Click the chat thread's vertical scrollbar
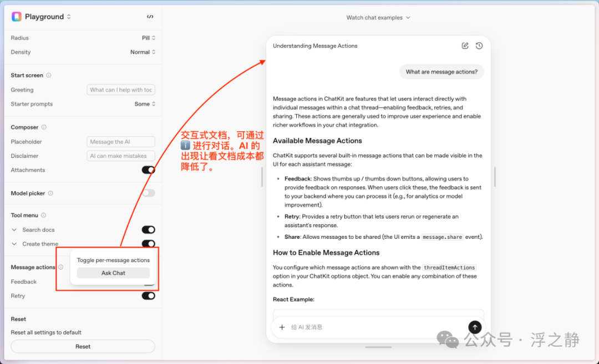The height and width of the screenshot is (364, 599). tap(495, 177)
